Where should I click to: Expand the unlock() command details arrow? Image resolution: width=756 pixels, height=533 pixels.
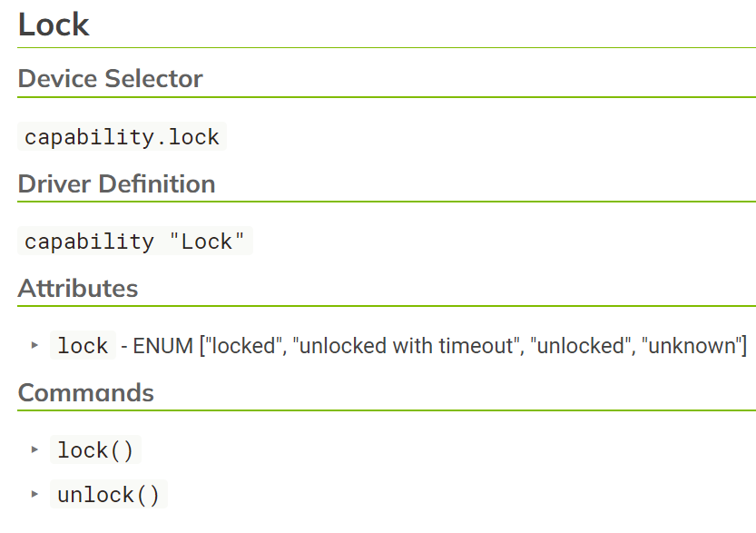(34, 495)
